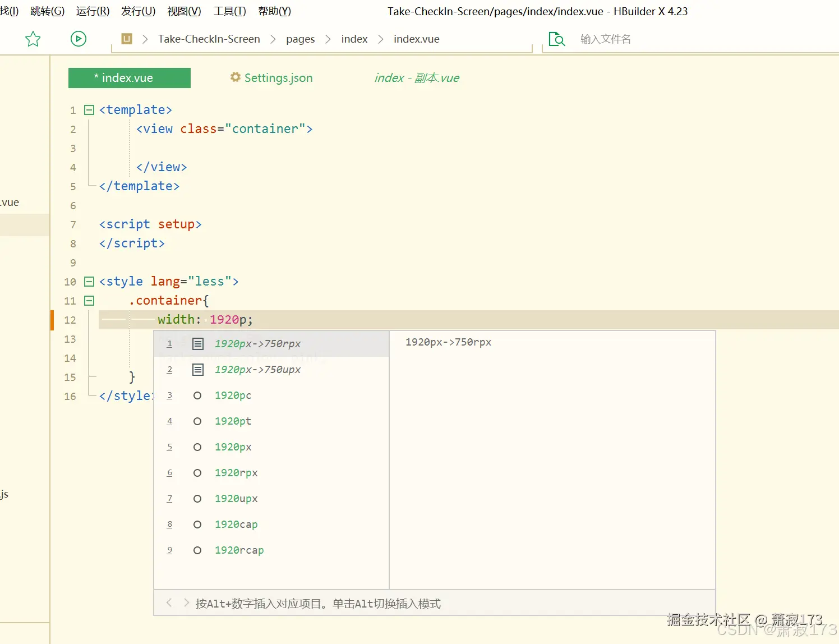Click circle icon beside 1920rcap
Screen dimensions: 839x644
(x=197, y=550)
